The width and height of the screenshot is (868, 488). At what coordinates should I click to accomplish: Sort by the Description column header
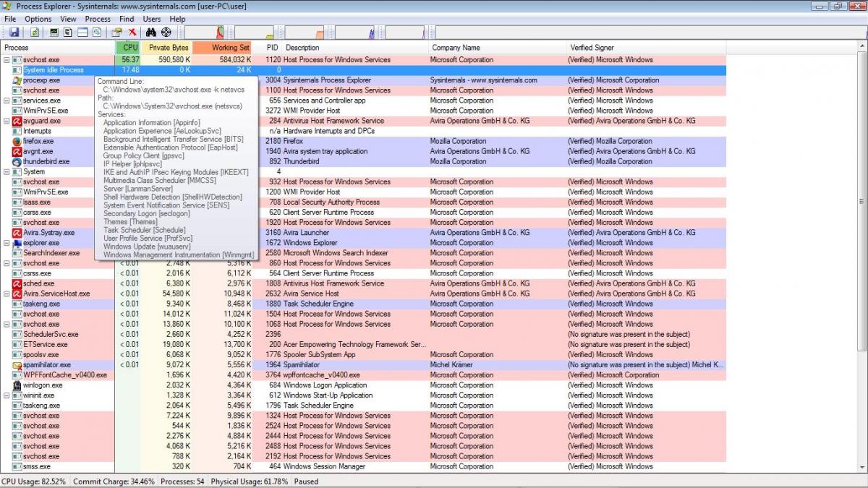coord(355,48)
